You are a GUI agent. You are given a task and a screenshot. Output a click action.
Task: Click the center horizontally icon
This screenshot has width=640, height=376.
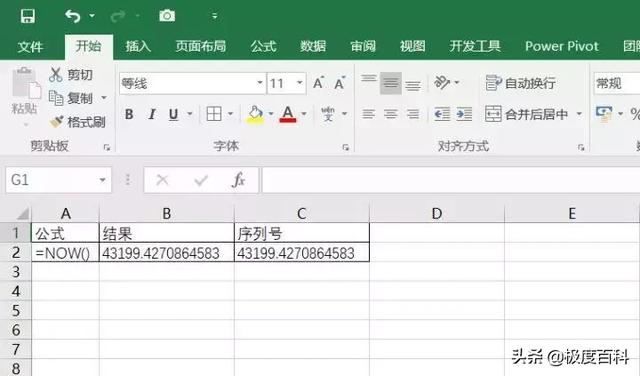(x=391, y=114)
